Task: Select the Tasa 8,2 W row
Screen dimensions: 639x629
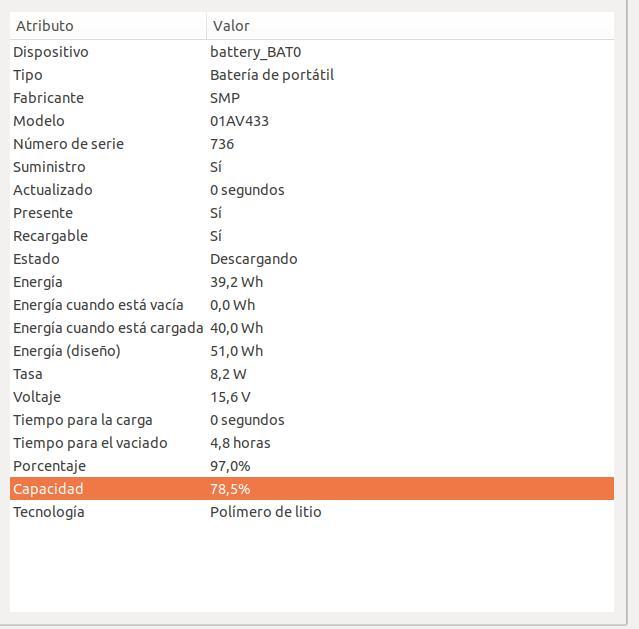Action: pos(312,374)
